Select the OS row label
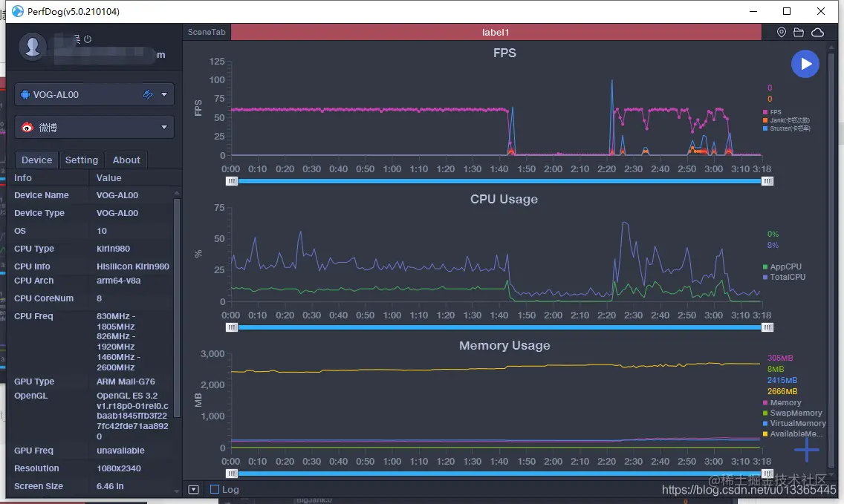The image size is (844, 504). click(20, 231)
